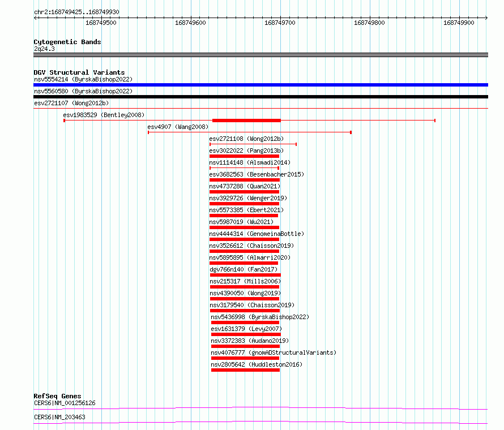Open variant nsv5436998 (ByrskaBishop2022)
504x430 pixels.
(260, 317)
